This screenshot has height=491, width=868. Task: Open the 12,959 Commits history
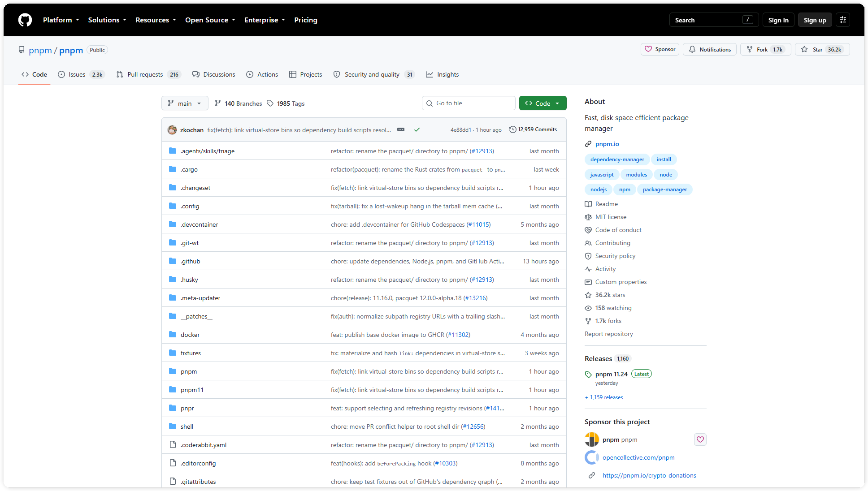tap(533, 129)
